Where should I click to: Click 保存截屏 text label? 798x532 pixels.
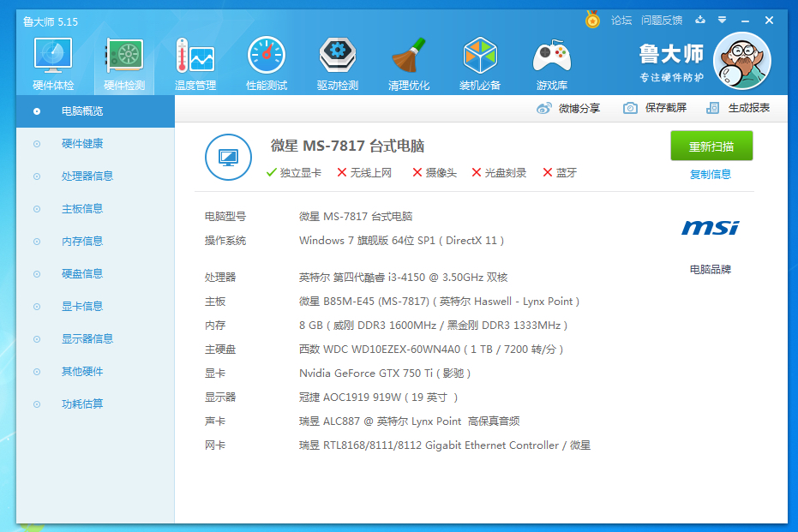(x=666, y=108)
